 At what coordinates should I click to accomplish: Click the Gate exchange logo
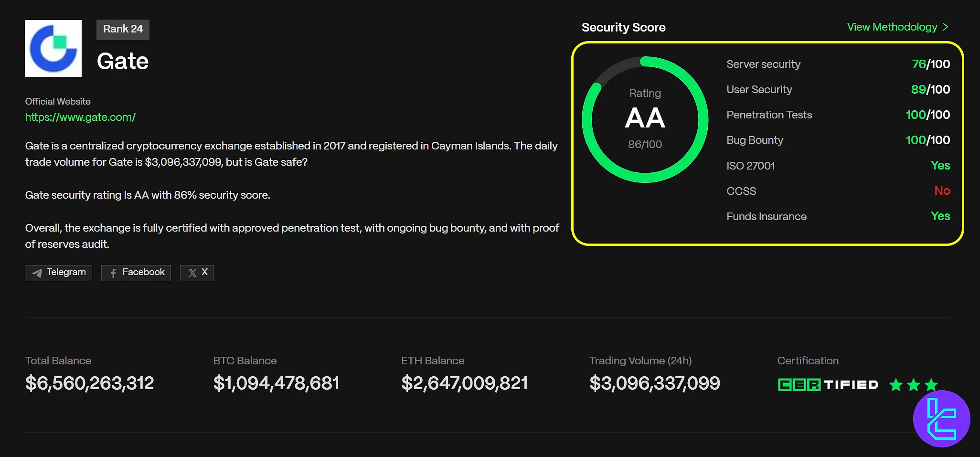pos(53,48)
